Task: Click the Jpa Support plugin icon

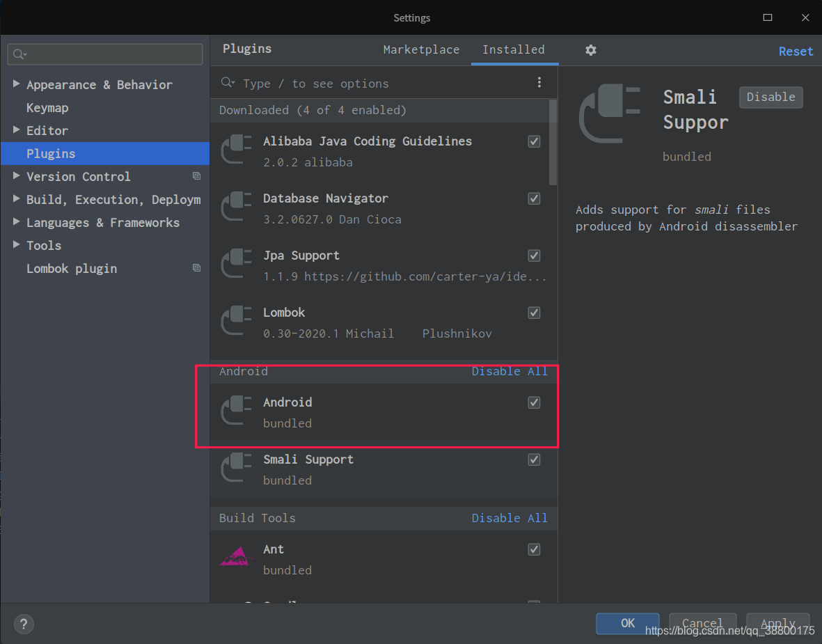Action: [x=237, y=262]
